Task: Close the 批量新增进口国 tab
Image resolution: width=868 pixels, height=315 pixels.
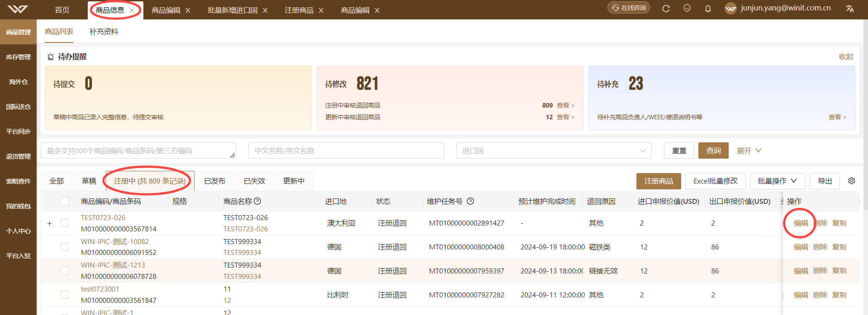Action: pos(265,10)
